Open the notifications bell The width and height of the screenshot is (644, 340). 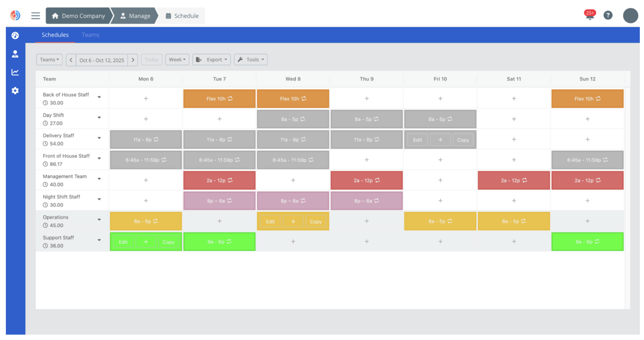(590, 16)
